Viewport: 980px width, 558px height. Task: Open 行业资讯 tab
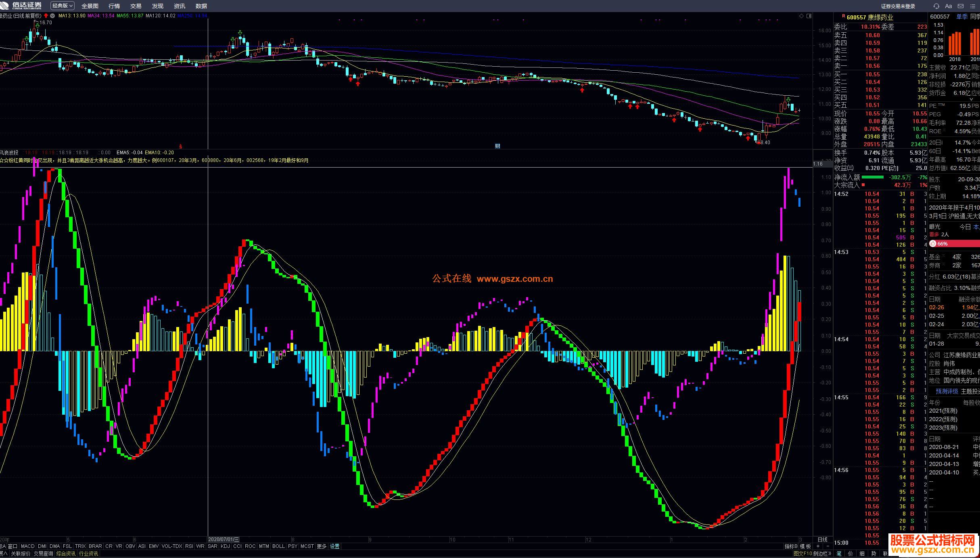(x=88, y=554)
